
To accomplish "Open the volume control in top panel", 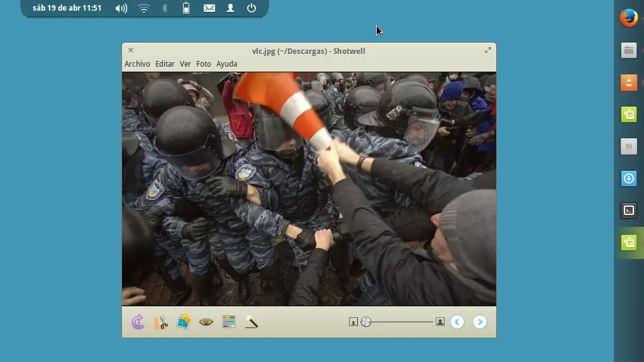I will [x=121, y=8].
